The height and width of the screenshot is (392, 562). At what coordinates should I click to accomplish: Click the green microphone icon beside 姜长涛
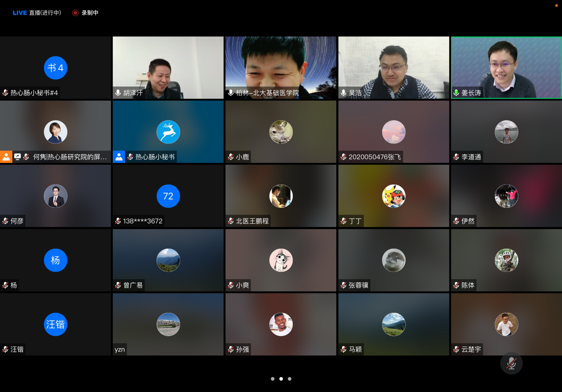click(x=456, y=93)
